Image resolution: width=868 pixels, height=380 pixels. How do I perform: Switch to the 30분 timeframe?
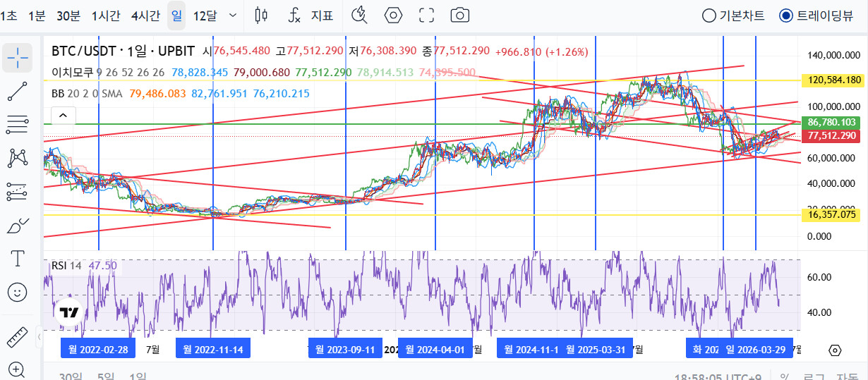click(x=68, y=16)
